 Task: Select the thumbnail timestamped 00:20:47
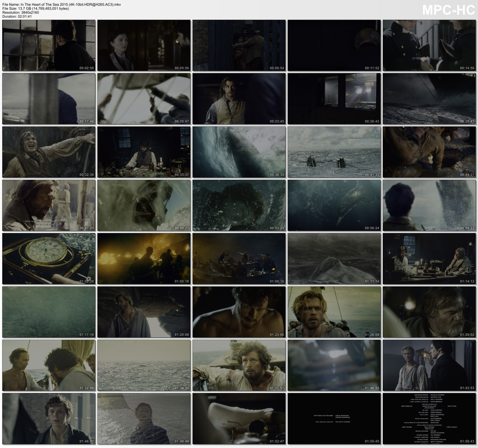tap(144, 99)
